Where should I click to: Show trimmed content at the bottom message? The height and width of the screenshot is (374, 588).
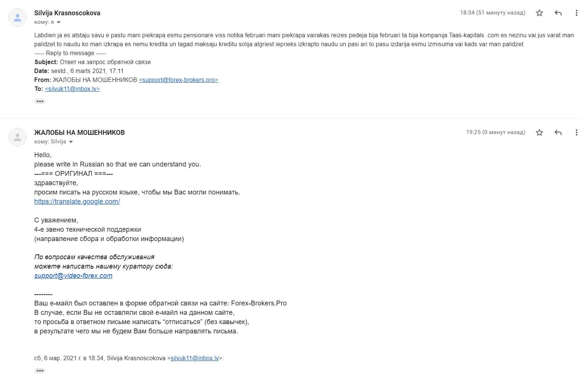(x=40, y=370)
